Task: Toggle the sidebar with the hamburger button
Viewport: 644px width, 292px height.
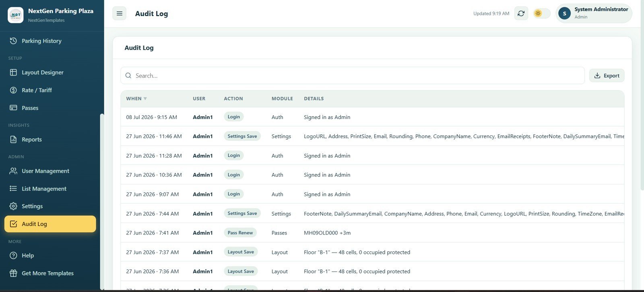Action: (120, 13)
